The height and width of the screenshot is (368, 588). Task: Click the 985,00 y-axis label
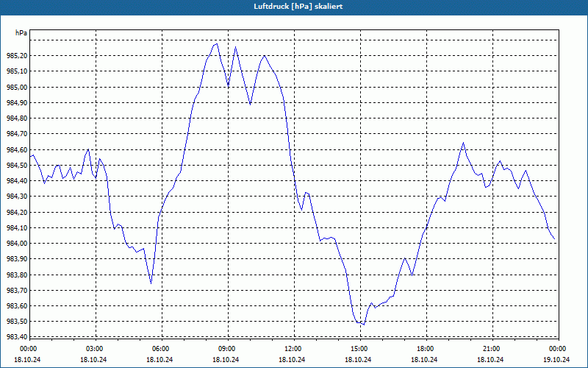[17, 87]
